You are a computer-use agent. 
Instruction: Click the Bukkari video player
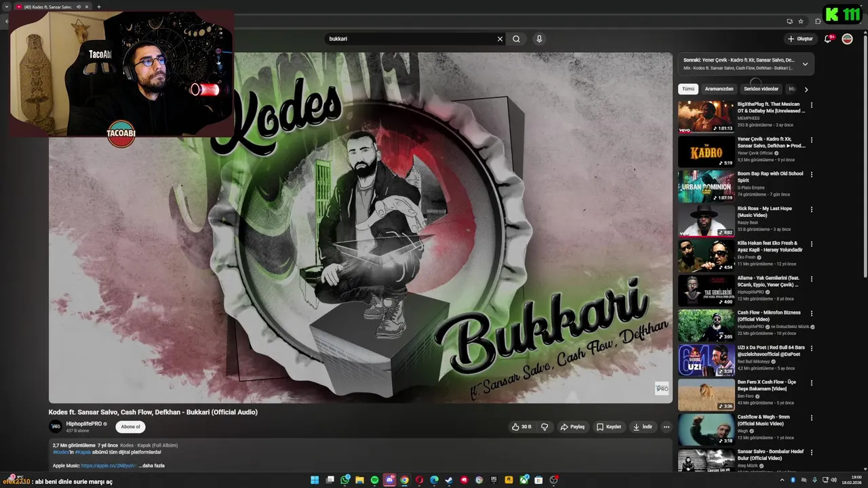(360, 228)
